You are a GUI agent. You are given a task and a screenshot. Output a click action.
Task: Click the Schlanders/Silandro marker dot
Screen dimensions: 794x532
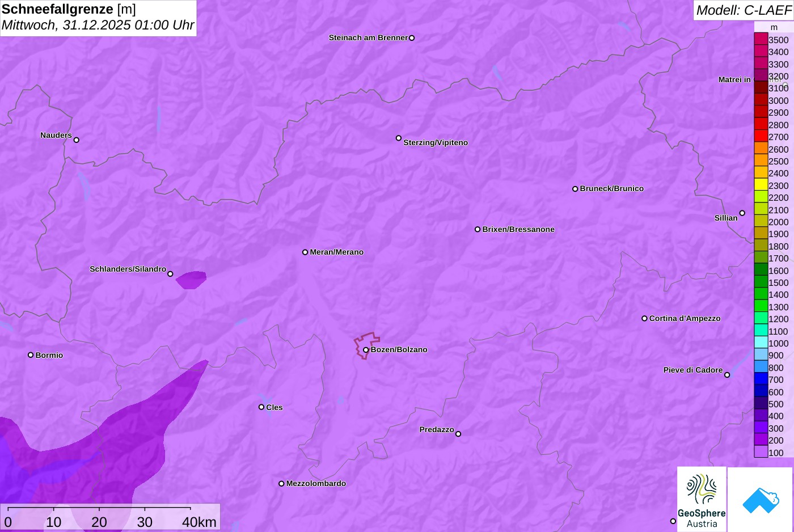coord(170,274)
